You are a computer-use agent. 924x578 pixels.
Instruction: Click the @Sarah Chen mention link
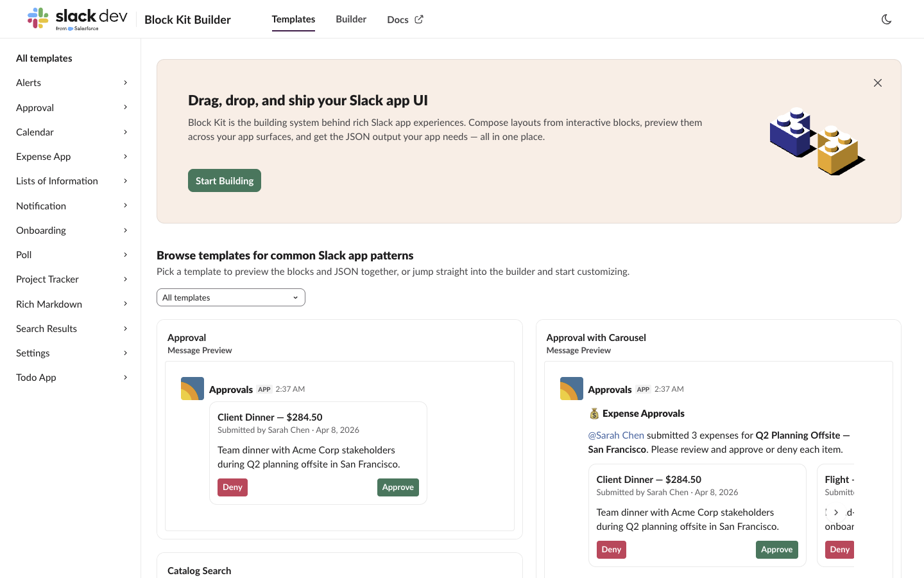point(616,435)
